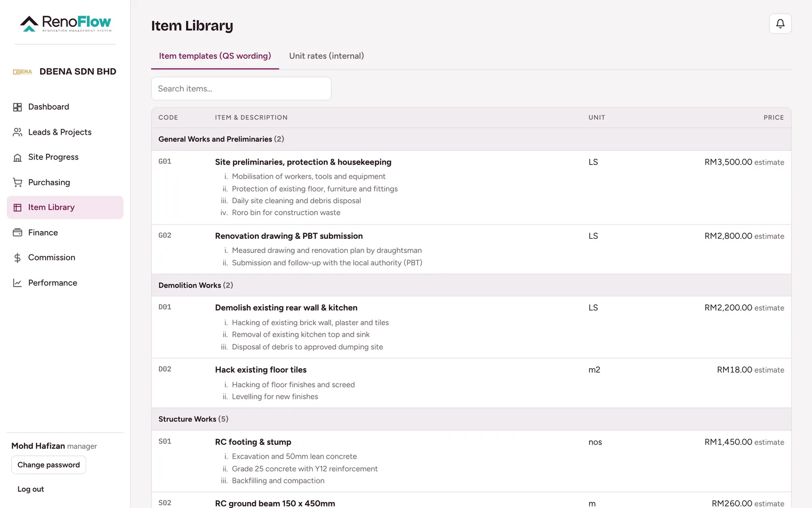Screen dimensions: 812x508
Task: Click code G01
Action: coord(165,162)
